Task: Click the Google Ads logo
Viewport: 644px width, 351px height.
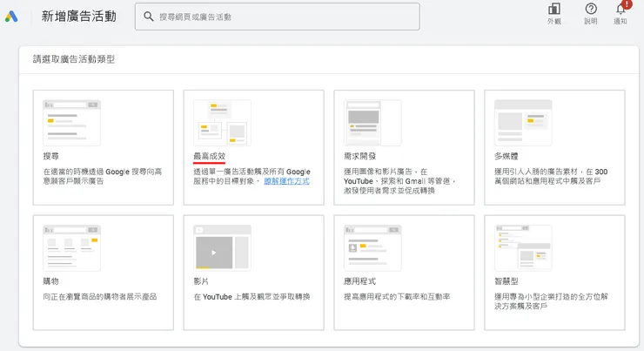Action: coord(11,17)
